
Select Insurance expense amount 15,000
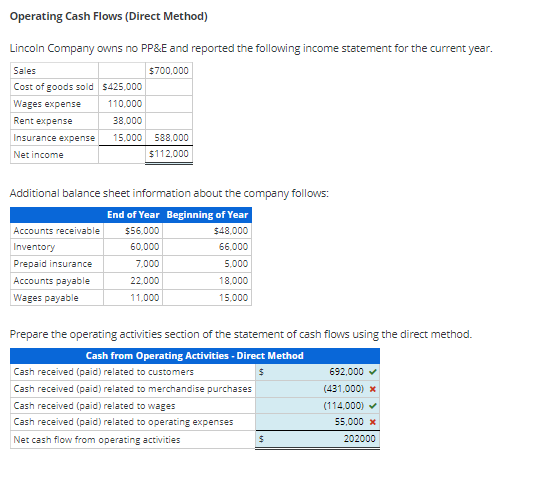[x=127, y=138]
